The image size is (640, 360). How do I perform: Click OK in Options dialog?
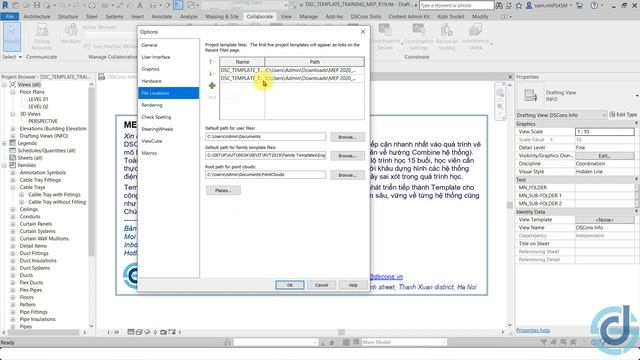point(290,285)
